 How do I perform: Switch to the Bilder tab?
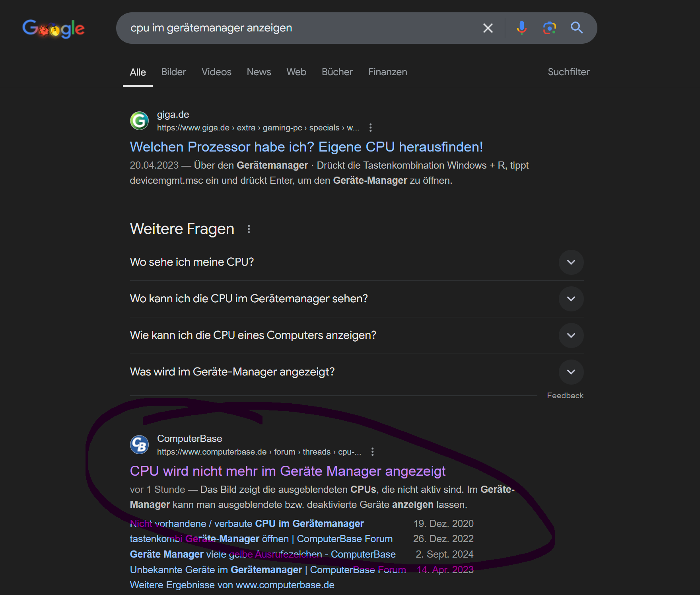173,72
